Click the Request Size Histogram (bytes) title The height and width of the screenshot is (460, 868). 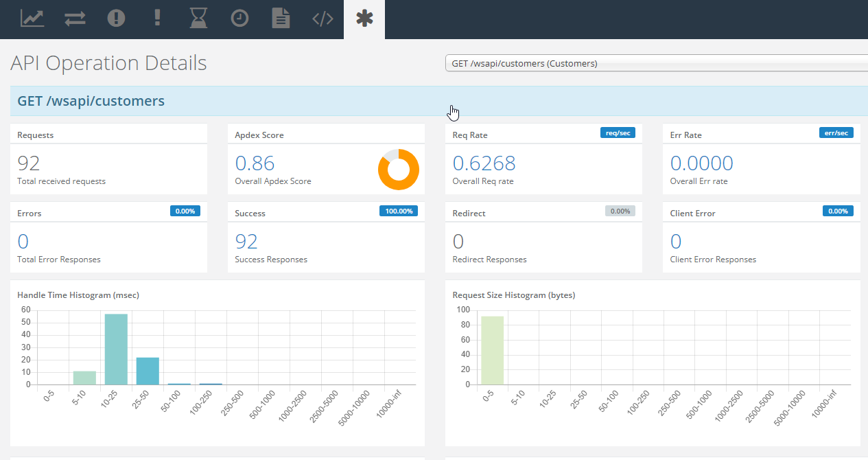click(x=514, y=295)
